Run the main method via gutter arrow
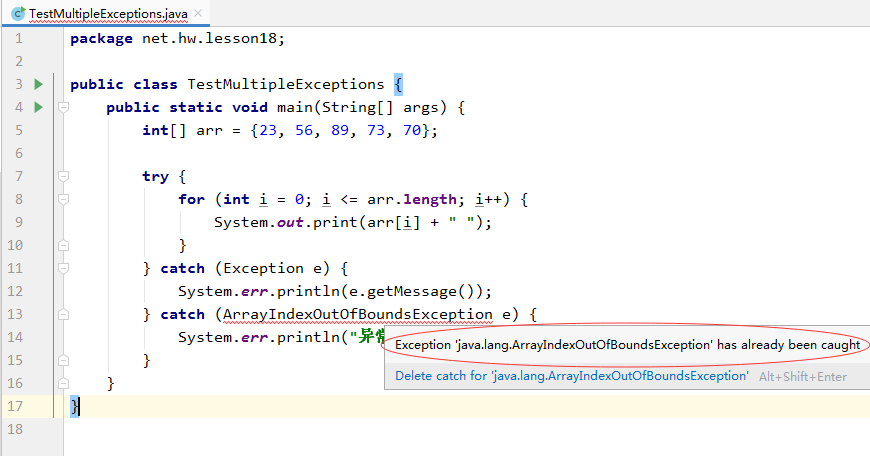The height and width of the screenshot is (456, 870). [x=38, y=107]
